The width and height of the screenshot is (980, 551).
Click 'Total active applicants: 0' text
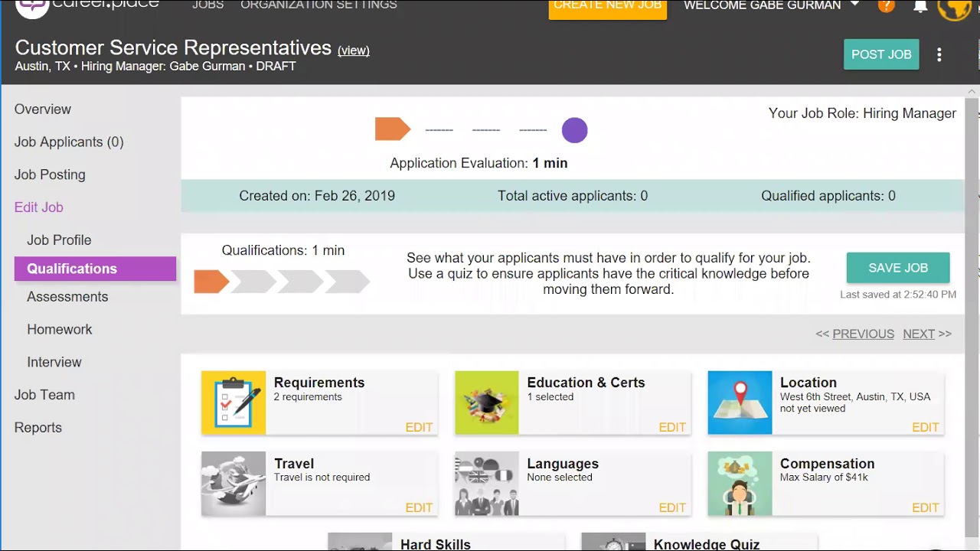[573, 196]
